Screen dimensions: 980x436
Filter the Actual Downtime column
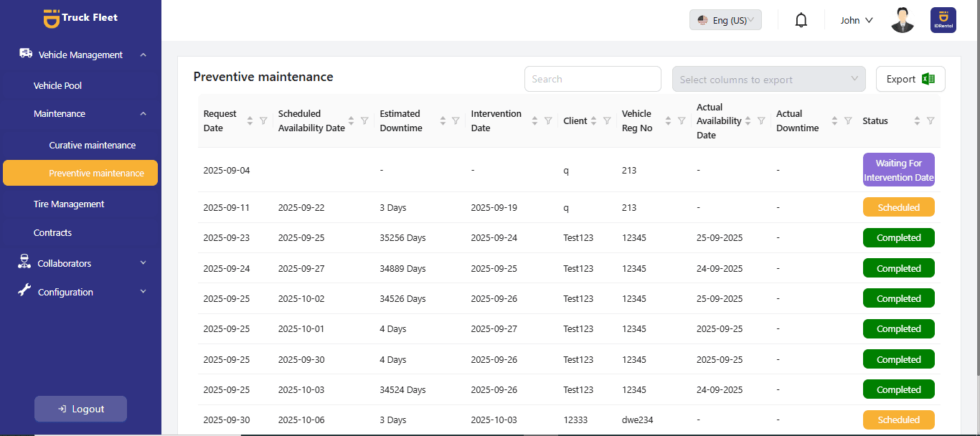pos(848,120)
